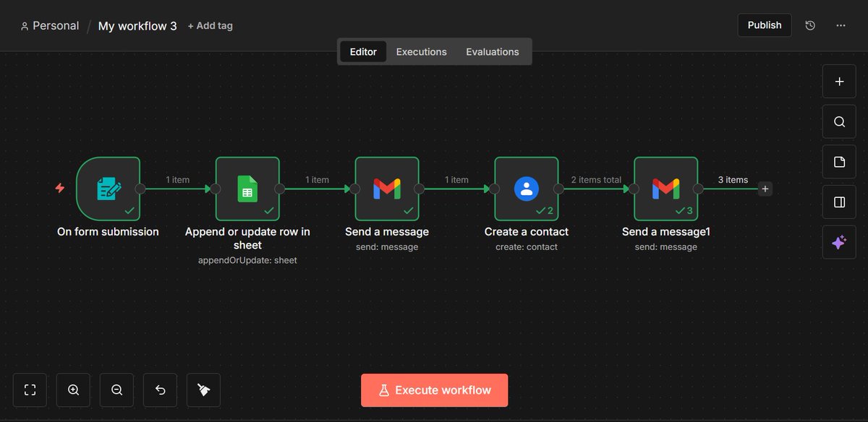Open the Personal project link

50,26
